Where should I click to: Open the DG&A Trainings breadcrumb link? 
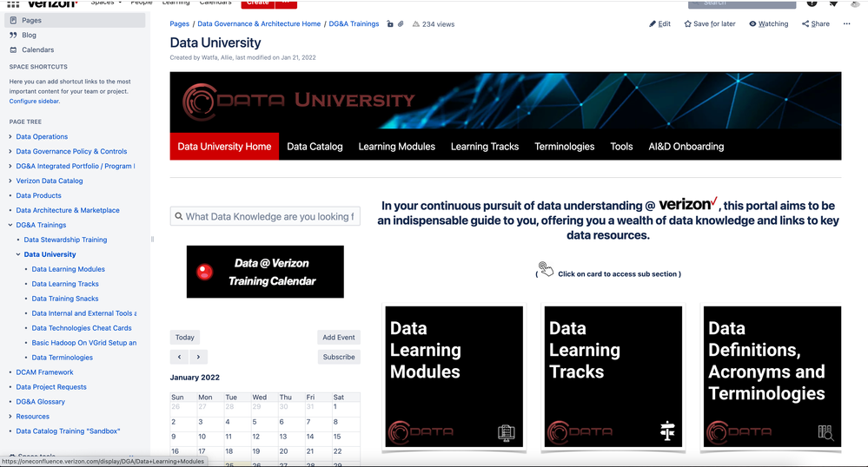(354, 23)
